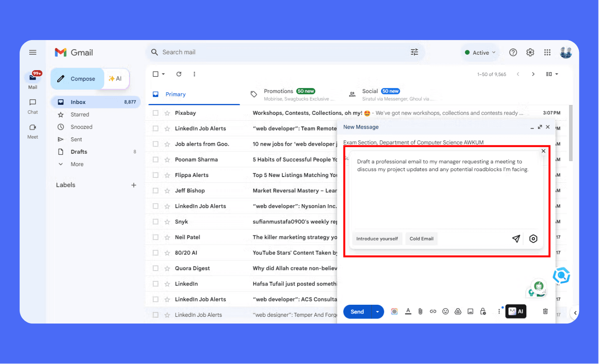
Task: Send the new message
Action: tap(357, 312)
